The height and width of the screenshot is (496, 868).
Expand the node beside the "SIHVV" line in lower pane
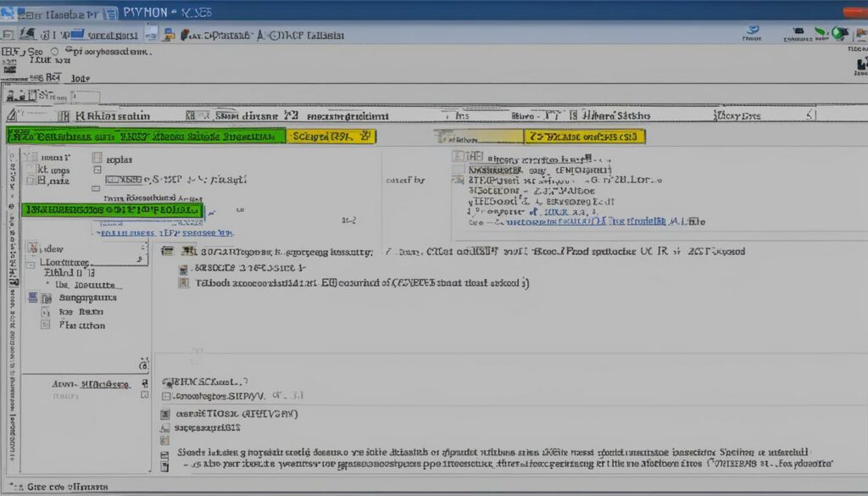[x=166, y=396]
